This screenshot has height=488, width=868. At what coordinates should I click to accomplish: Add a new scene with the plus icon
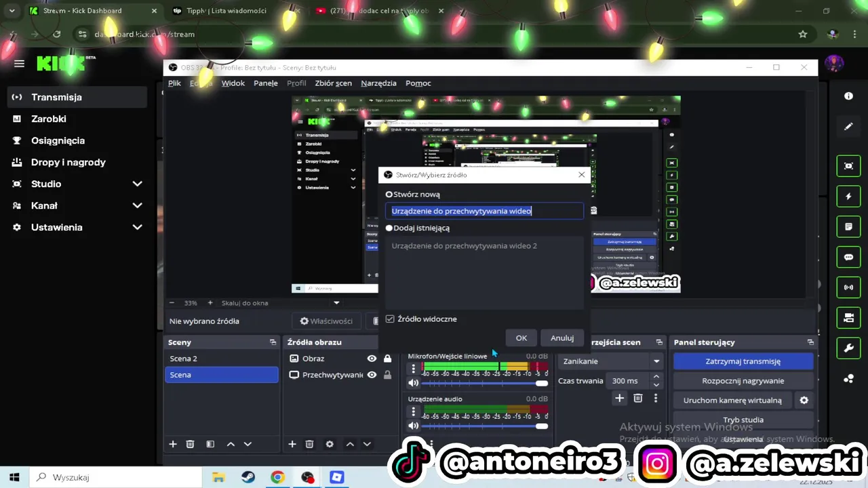173,444
